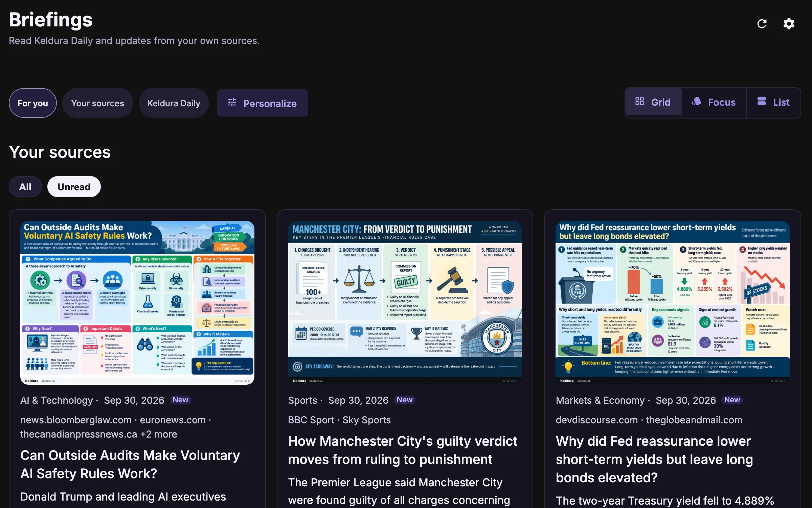This screenshot has height=508, width=812.
Task: Switch to Grid layout
Action: coord(653,103)
